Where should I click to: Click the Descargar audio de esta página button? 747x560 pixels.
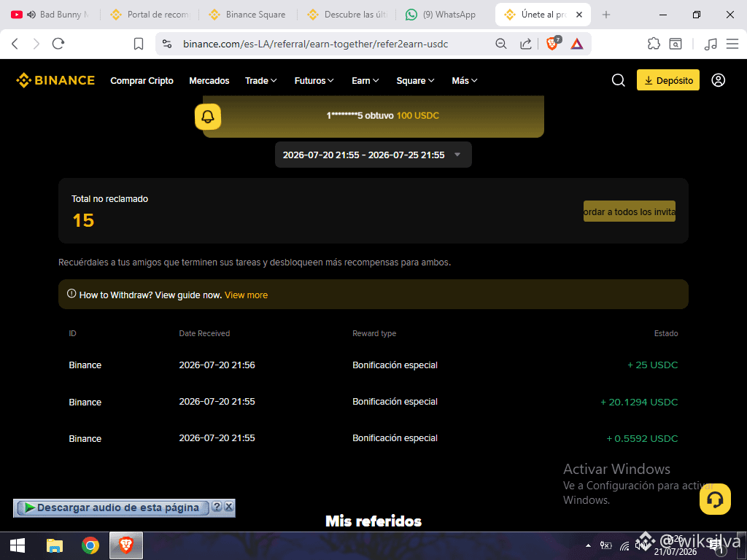tap(112, 507)
